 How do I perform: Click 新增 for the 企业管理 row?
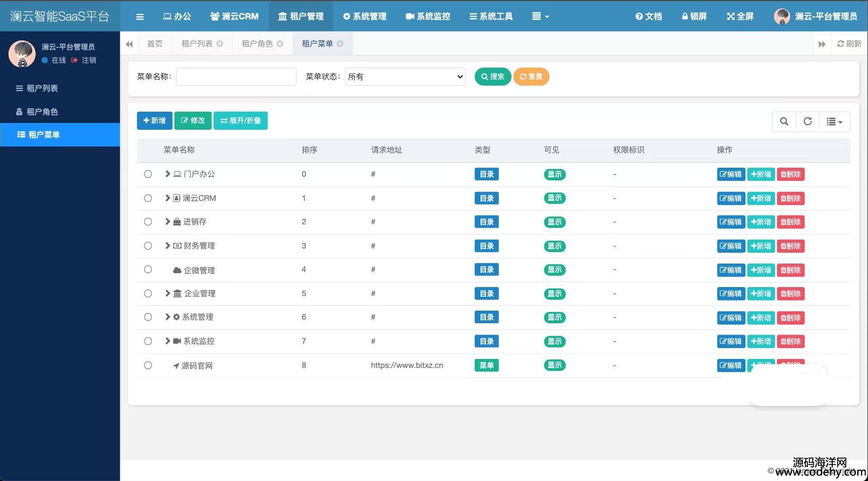(761, 294)
